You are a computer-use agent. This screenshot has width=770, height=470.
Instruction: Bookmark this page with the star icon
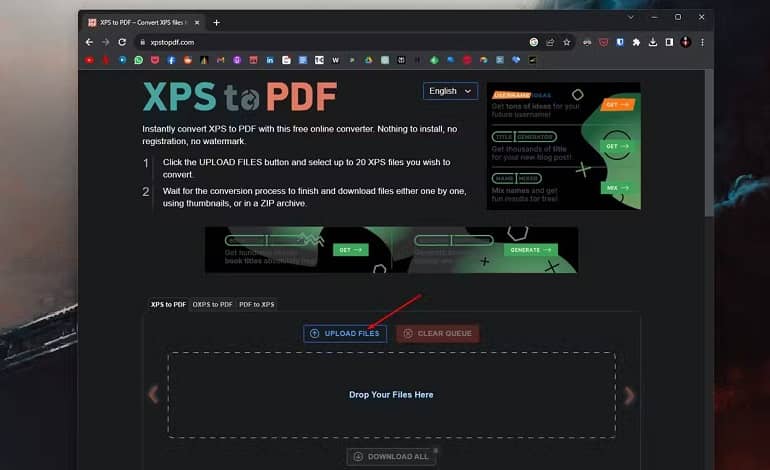coord(567,42)
